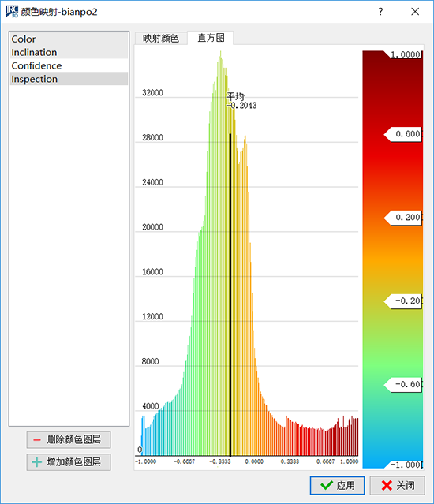The height and width of the screenshot is (504, 434).
Task: Click the -0.3333 x-axis label
Action: coord(220,461)
